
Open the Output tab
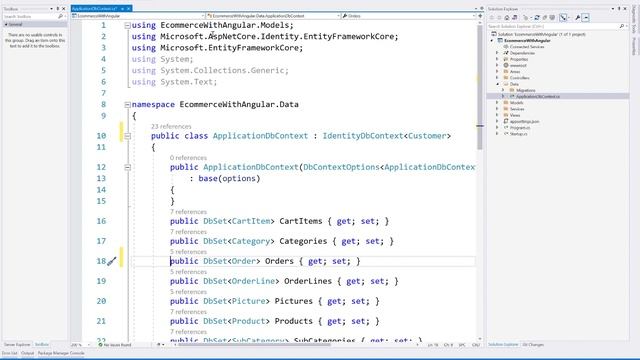click(27, 353)
